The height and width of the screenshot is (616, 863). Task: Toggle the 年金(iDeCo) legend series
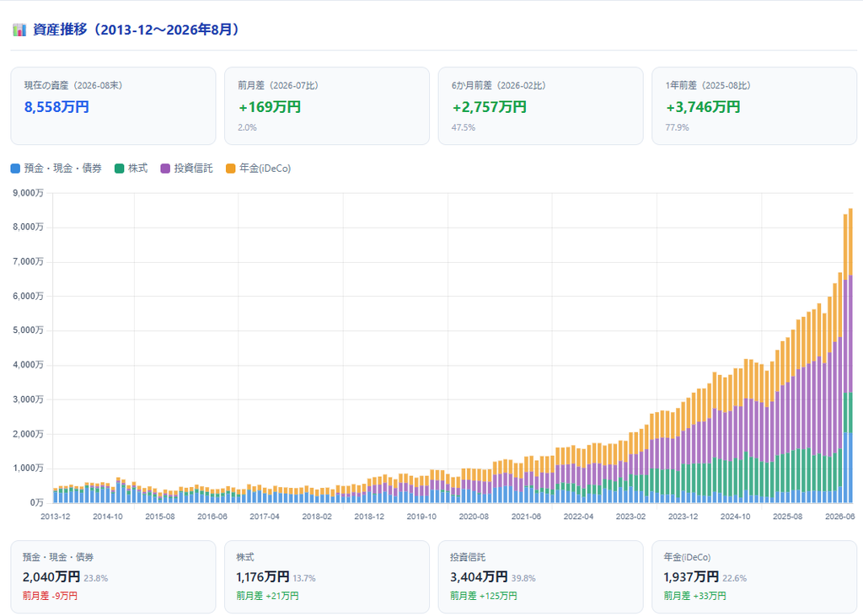point(258,169)
